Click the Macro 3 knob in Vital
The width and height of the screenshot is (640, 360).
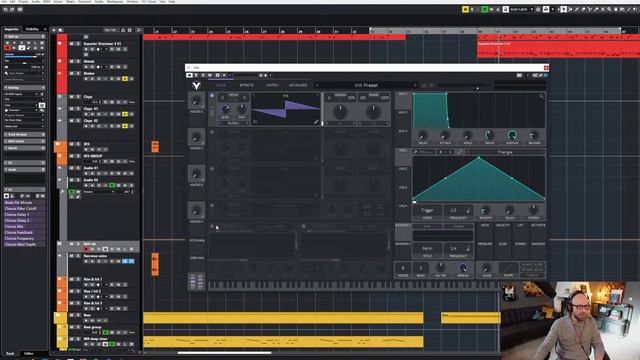pyautogui.click(x=196, y=174)
